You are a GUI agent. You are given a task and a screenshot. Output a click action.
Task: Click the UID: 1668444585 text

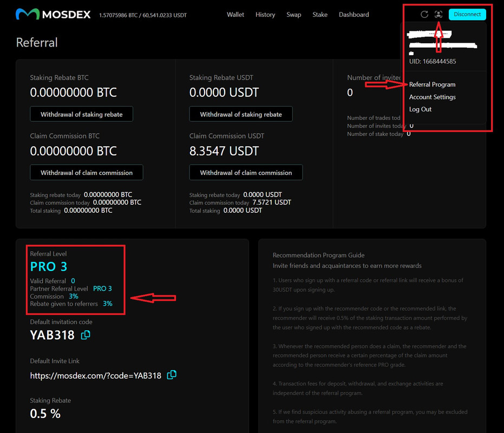433,61
